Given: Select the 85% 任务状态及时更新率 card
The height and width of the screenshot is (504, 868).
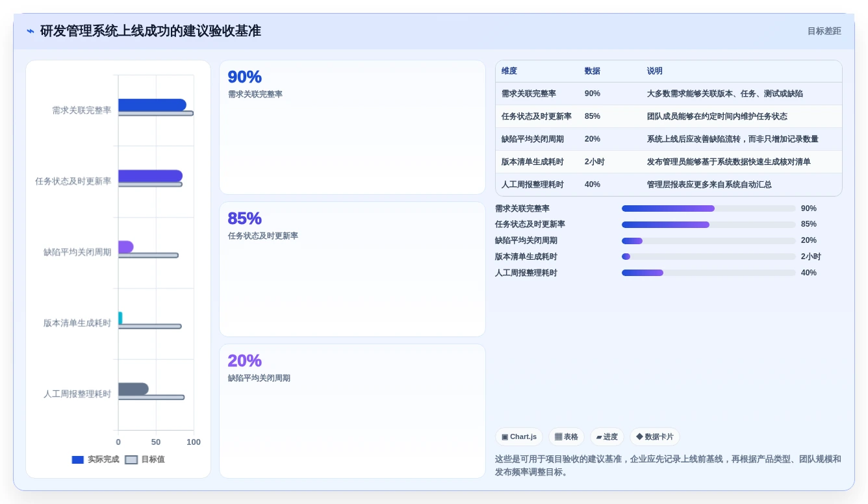Looking at the screenshot, I should (352, 269).
